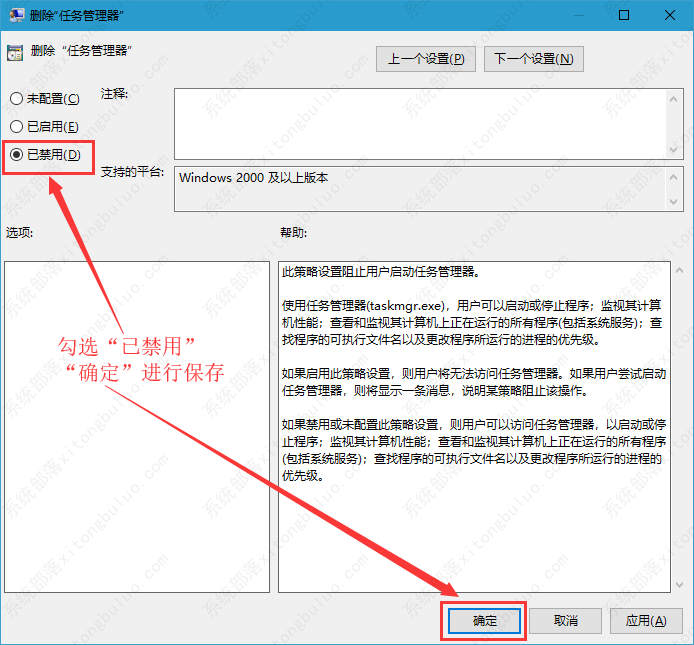Choose the 已启用(E) radio option

coord(16,127)
